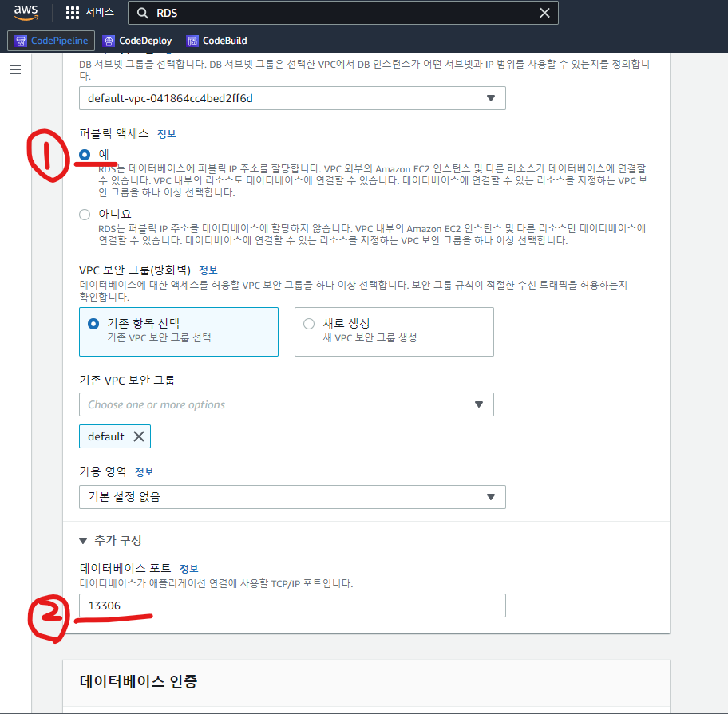The height and width of the screenshot is (714, 728).
Task: Open the 가용 영역 dropdown
Action: [292, 497]
